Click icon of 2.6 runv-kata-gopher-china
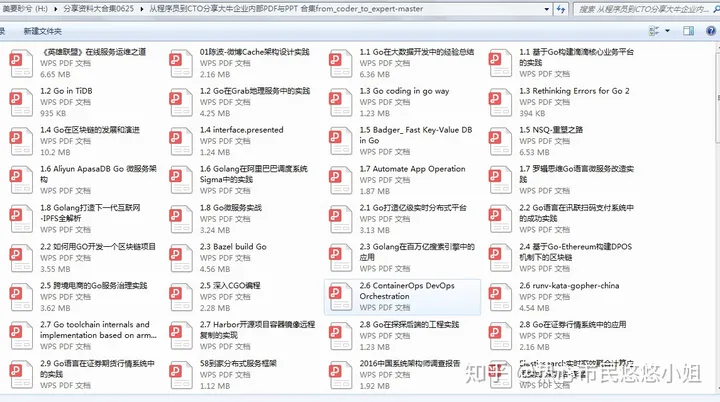 501,297
